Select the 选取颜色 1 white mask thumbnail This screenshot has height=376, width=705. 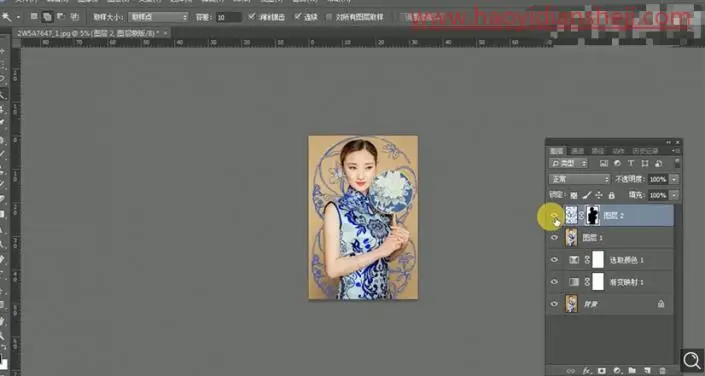pyautogui.click(x=598, y=260)
